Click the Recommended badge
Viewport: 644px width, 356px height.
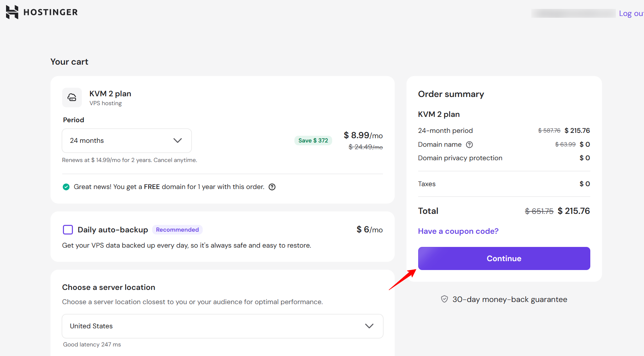[177, 230]
